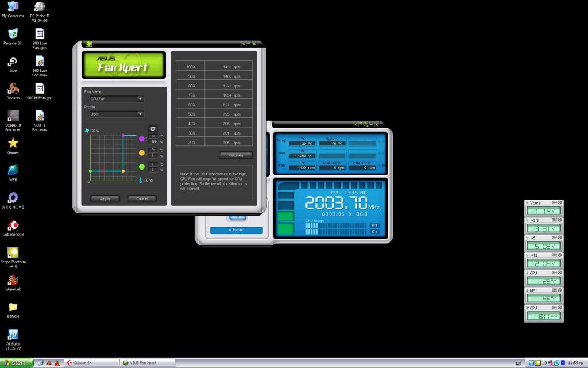Select the 900 Low Fan.gpk file icon
Viewport: 588px width, 368px height.
(x=40, y=39)
